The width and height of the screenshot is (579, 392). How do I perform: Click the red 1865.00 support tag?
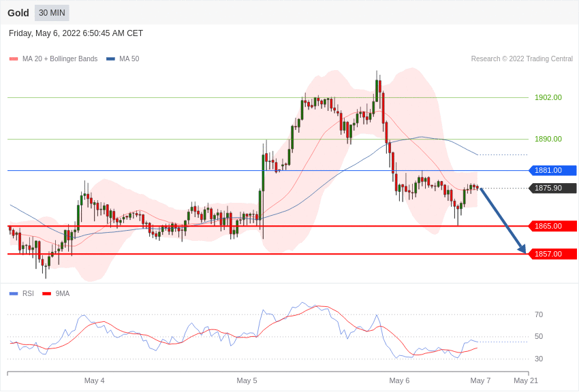[x=553, y=226]
